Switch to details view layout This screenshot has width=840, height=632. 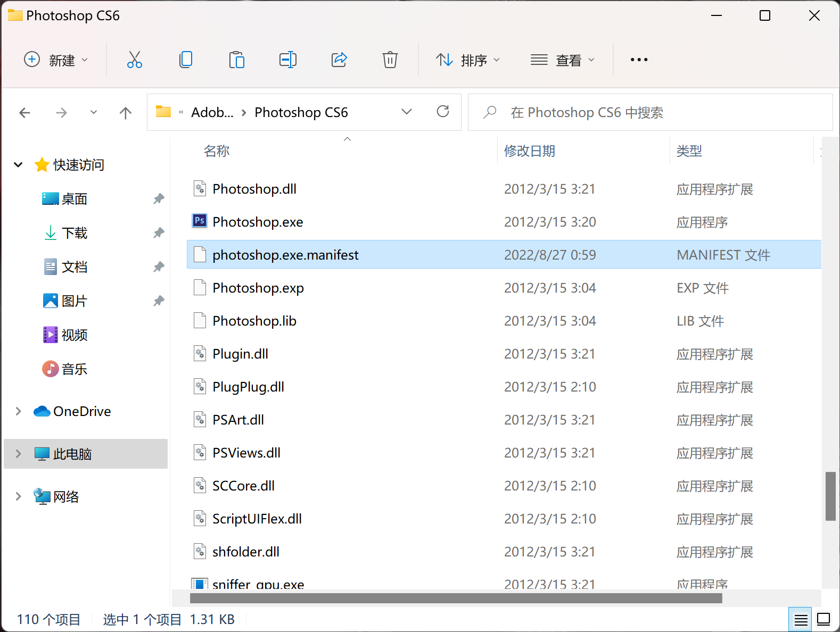(801, 620)
